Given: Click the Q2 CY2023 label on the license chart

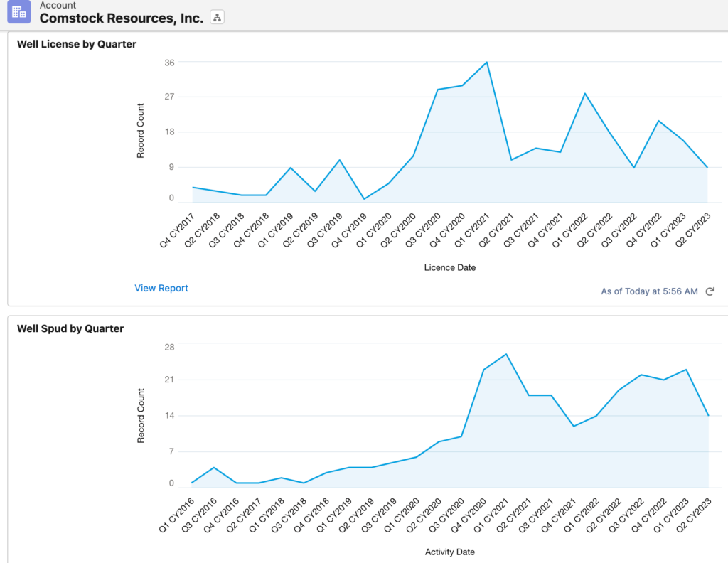Looking at the screenshot, I should click(x=692, y=230).
